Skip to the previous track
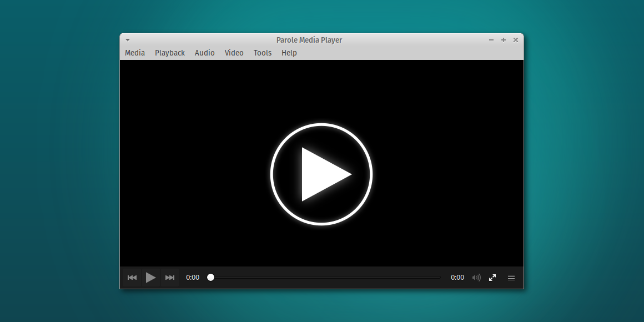Image resolution: width=644 pixels, height=322 pixels. (132, 278)
